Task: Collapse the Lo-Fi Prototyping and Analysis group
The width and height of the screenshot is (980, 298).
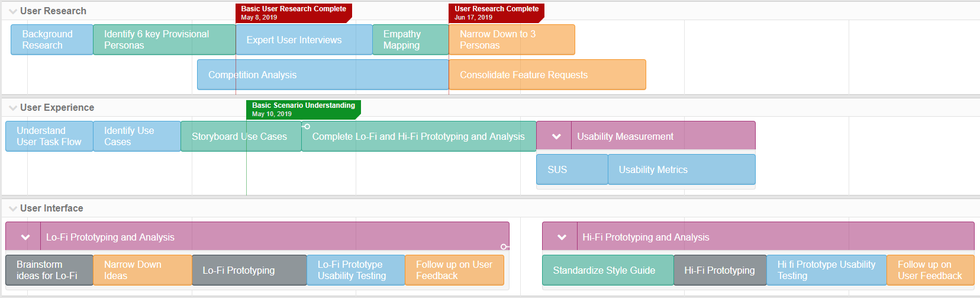Action: click(x=25, y=238)
